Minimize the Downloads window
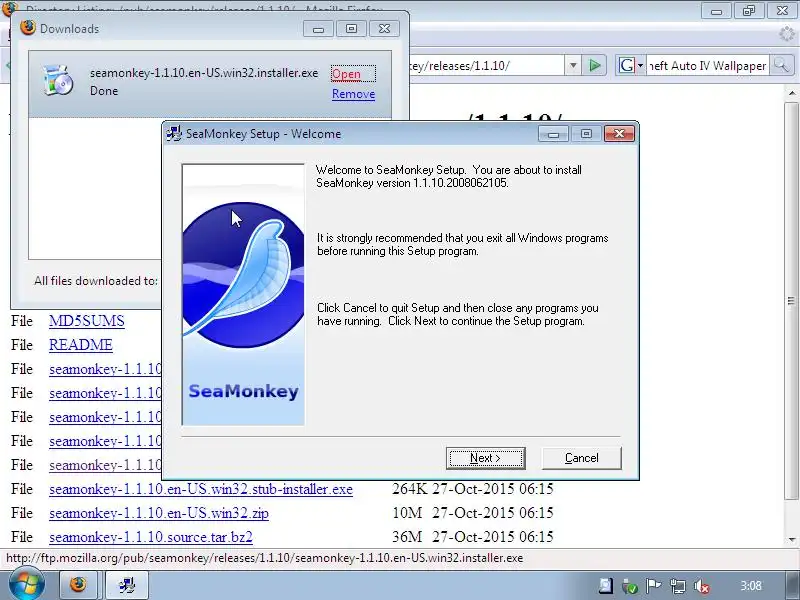 (x=318, y=29)
